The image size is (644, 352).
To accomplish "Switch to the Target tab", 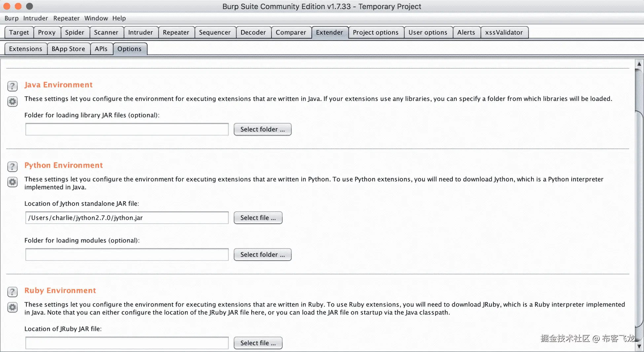I will tap(19, 32).
